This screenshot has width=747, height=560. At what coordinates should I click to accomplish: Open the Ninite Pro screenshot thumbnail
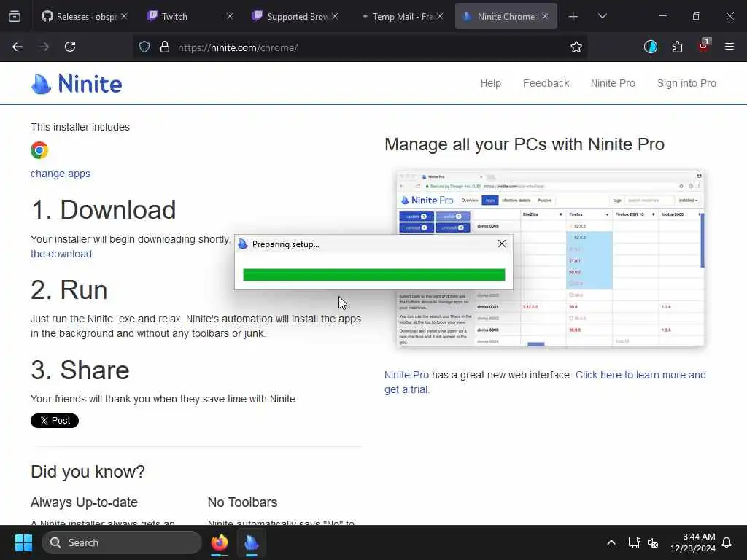pyautogui.click(x=550, y=258)
